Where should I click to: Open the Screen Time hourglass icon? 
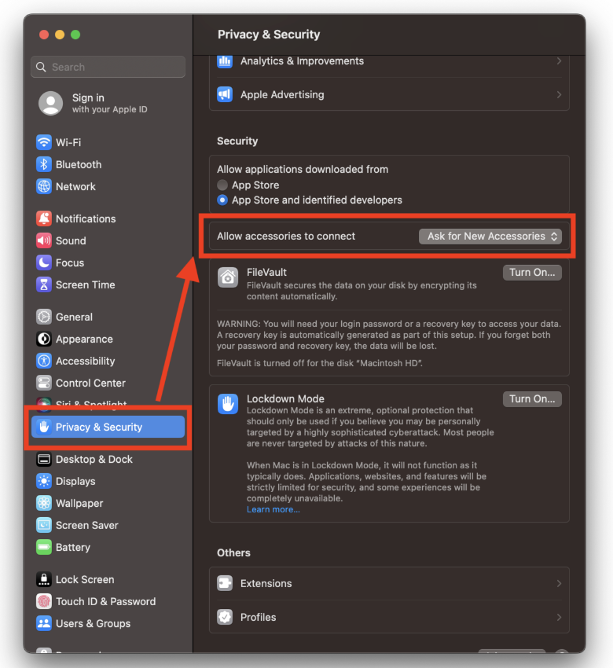tap(44, 285)
